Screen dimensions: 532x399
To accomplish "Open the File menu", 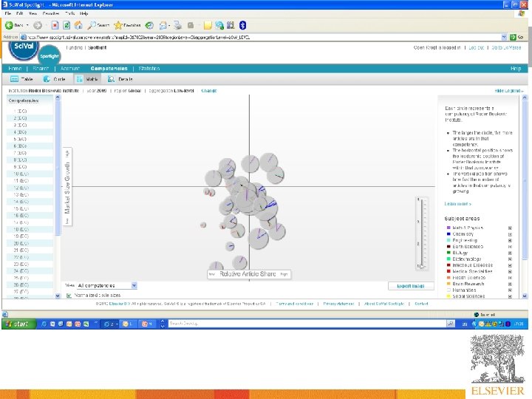I will tap(8, 13).
